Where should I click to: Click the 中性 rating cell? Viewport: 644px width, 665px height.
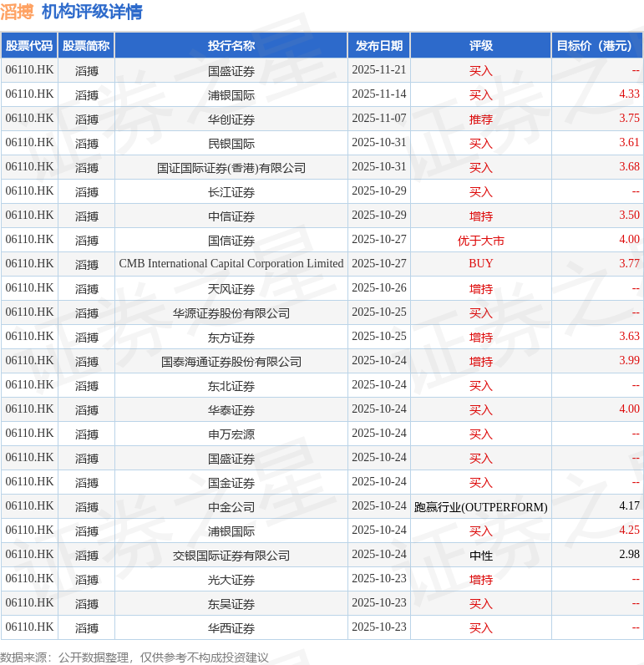point(481,556)
